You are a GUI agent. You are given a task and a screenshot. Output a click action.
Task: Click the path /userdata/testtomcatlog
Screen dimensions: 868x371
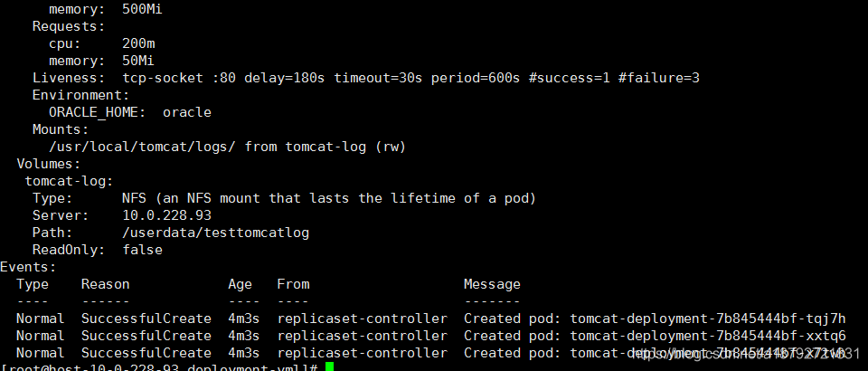pyautogui.click(x=215, y=233)
